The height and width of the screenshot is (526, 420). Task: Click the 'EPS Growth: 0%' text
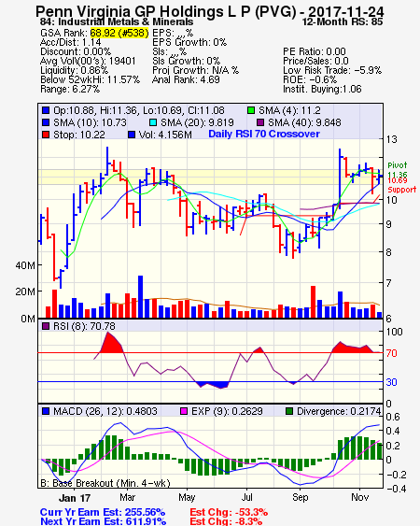tap(189, 42)
